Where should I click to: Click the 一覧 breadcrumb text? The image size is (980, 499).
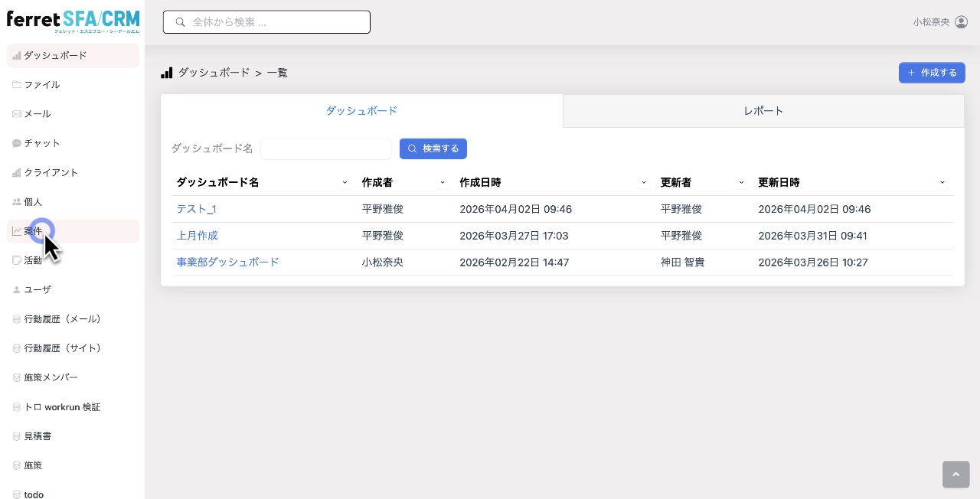pyautogui.click(x=277, y=73)
